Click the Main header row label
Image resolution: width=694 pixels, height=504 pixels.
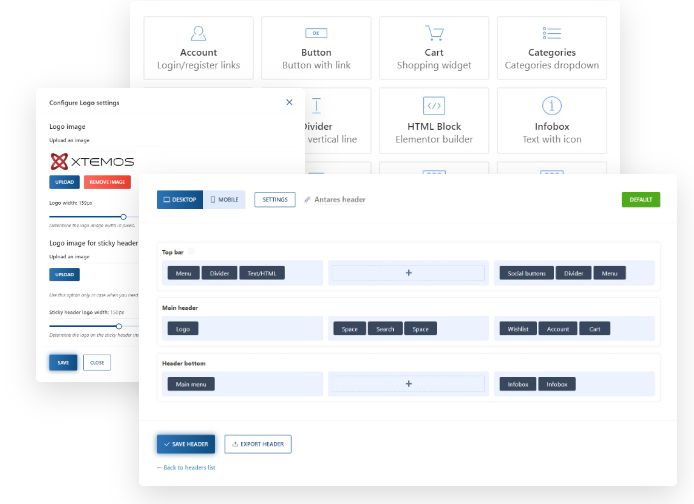[180, 308]
